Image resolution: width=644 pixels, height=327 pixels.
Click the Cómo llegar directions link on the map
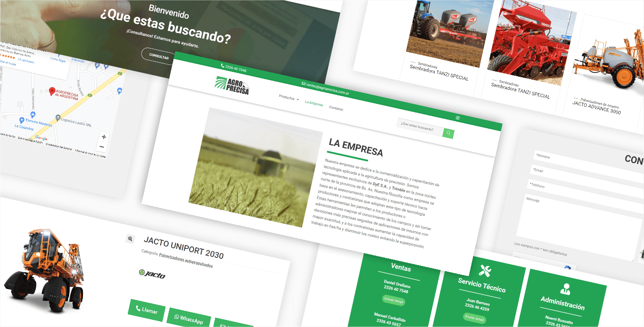point(58,60)
